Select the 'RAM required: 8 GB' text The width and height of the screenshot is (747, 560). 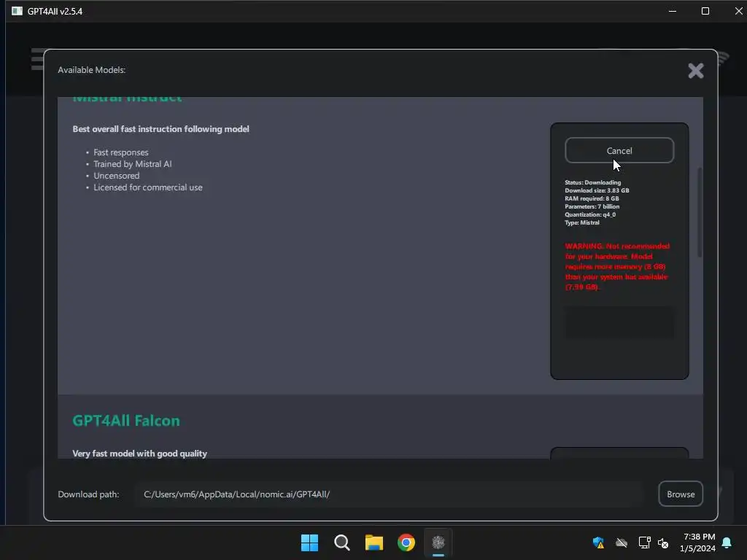[x=592, y=198]
